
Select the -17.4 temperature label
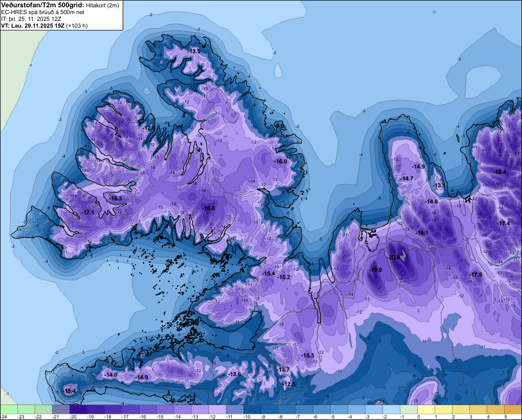(x=503, y=224)
